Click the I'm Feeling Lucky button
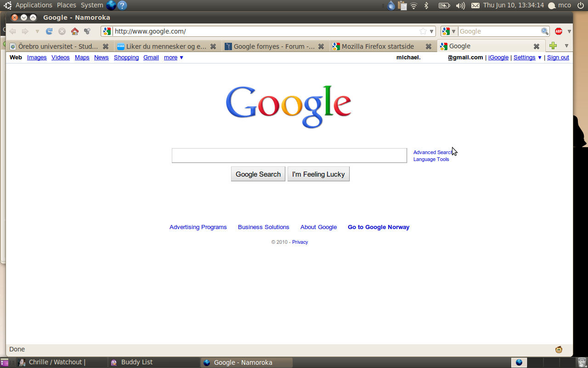Image resolution: width=588 pixels, height=368 pixels. point(318,174)
